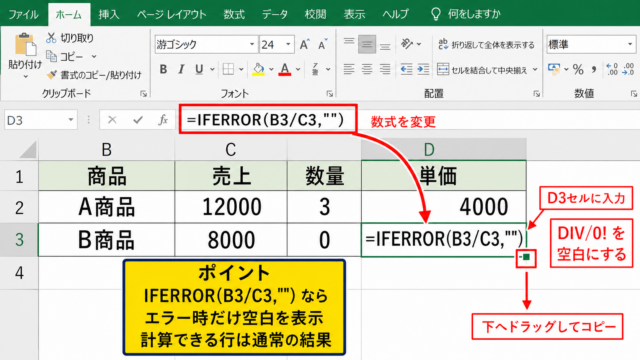The height and width of the screenshot is (360, 640).
Task: Click the Cut (切り取り) scissors icon
Action: [x=51, y=38]
